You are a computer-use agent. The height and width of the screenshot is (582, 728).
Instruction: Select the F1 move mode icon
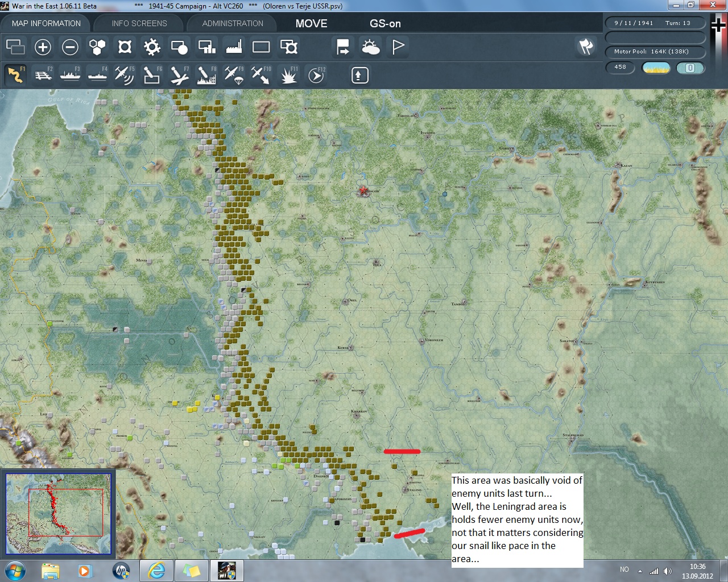(15, 74)
